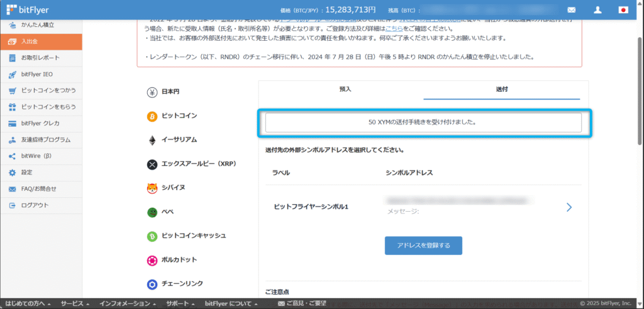The height and width of the screenshot is (309, 644).
Task: Click the ビットコインをもらう gift icon
Action: click(13, 107)
